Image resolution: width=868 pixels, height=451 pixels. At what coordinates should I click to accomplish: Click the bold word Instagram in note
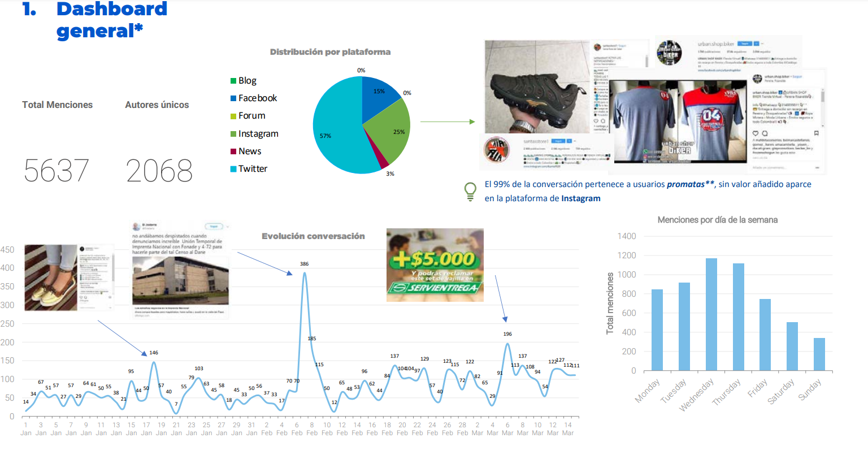[581, 198]
